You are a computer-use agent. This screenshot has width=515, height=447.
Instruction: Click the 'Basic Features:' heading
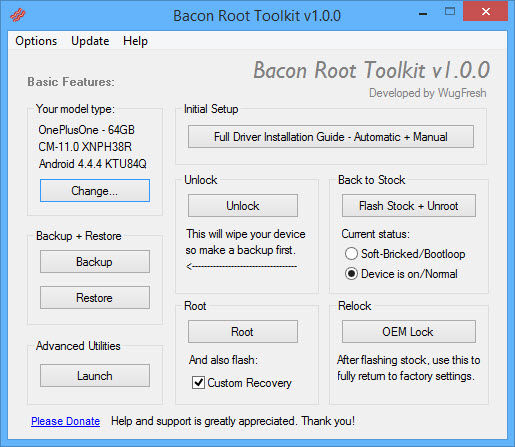[71, 82]
